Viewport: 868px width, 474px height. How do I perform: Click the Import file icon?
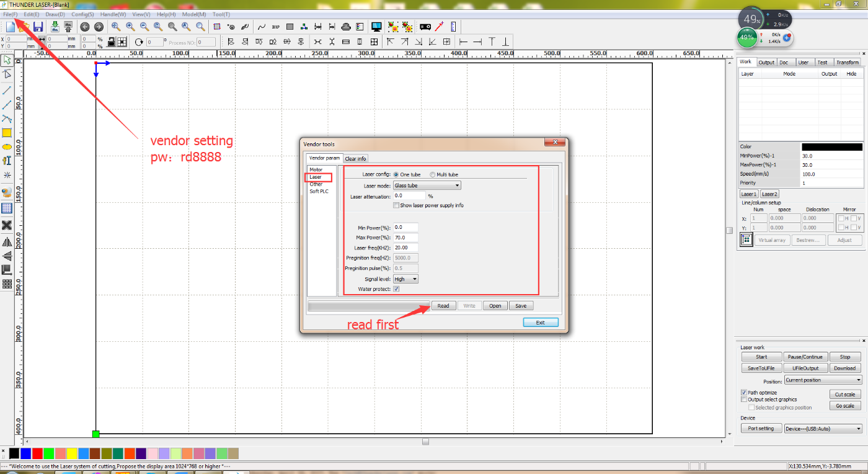pos(55,27)
